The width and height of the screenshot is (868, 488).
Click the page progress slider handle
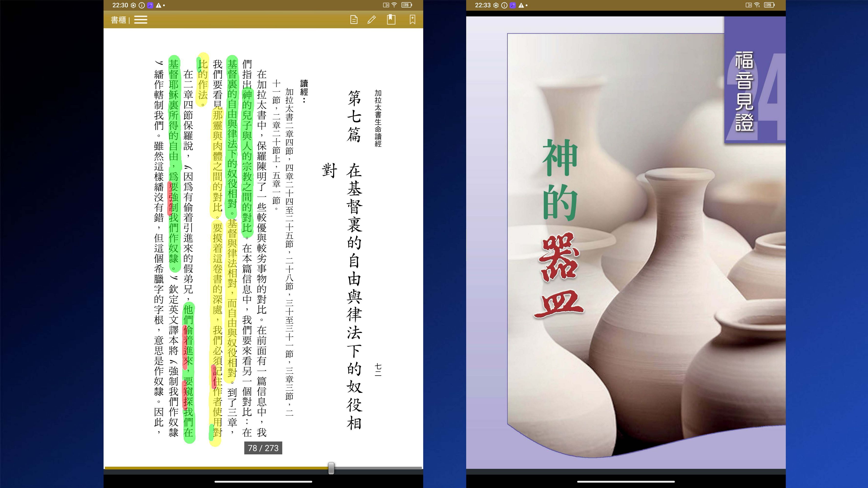tap(331, 468)
